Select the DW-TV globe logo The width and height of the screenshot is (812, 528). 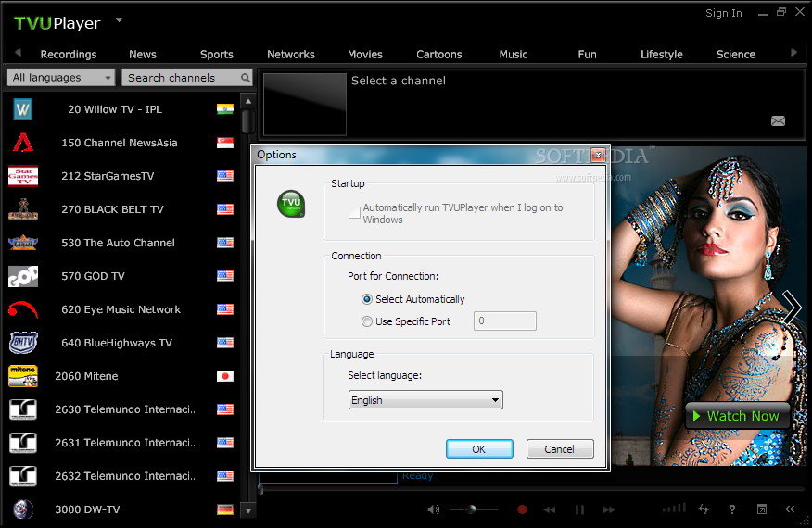tap(23, 509)
